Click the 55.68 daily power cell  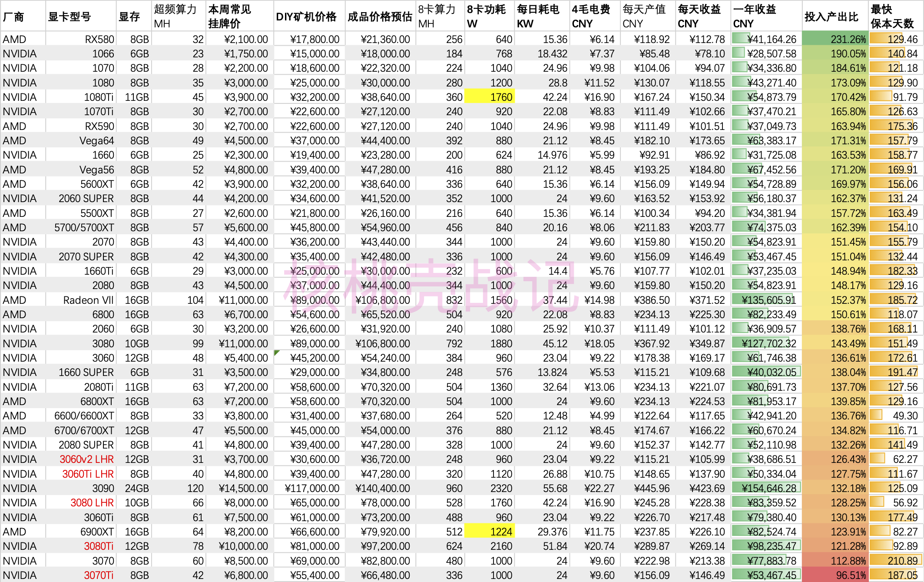542,488
